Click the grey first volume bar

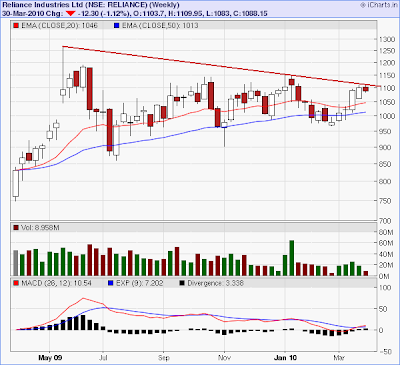click(x=16, y=263)
